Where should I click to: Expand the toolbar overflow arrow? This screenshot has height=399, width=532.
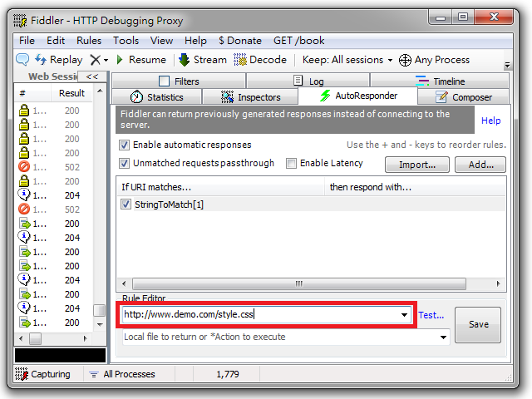pos(507,64)
